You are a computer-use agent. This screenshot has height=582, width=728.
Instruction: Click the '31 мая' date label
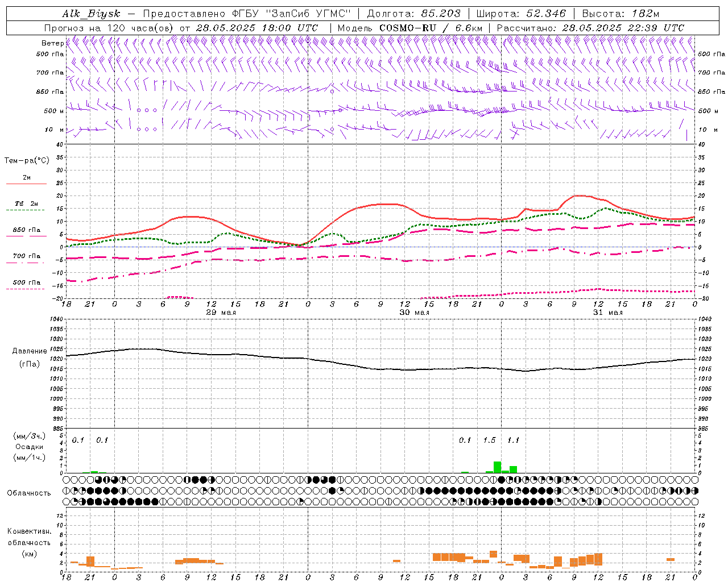pos(607,313)
